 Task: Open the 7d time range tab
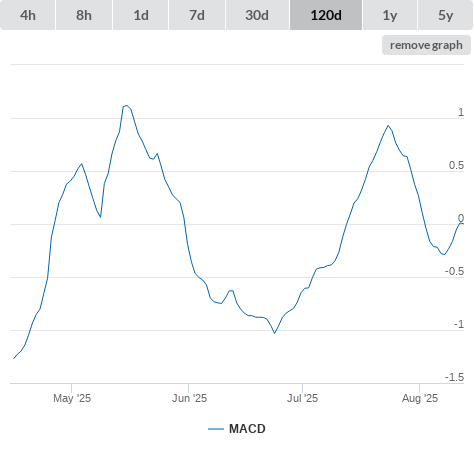pyautogui.click(x=197, y=15)
